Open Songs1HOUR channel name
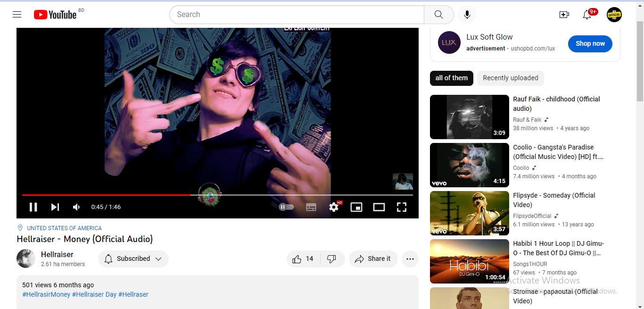Screen dimensions: 644x309 pyautogui.click(x=530, y=264)
